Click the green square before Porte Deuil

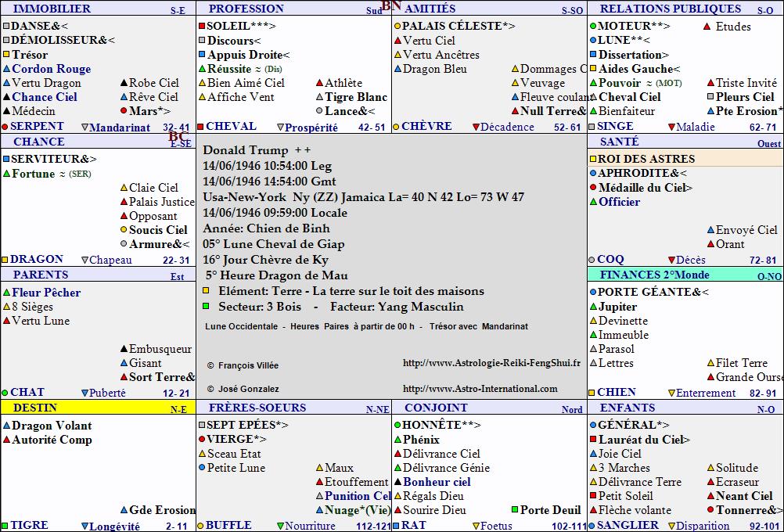coord(515,510)
